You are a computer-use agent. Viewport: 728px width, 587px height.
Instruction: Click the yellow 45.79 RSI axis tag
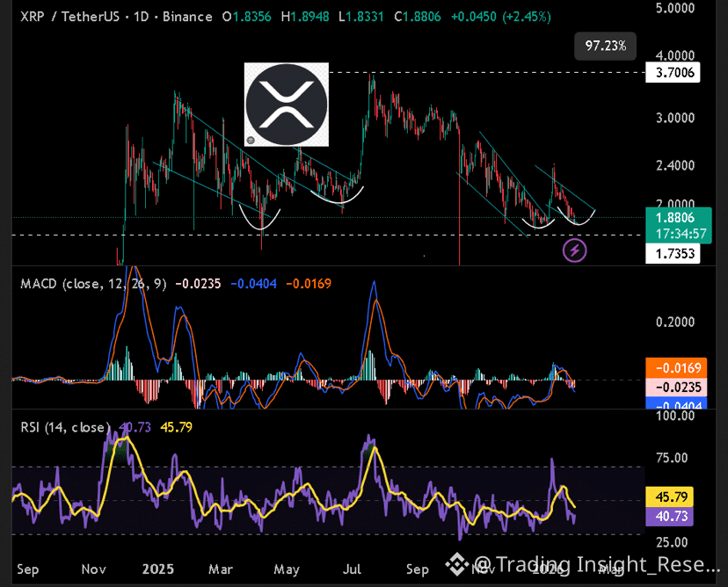[x=672, y=498]
